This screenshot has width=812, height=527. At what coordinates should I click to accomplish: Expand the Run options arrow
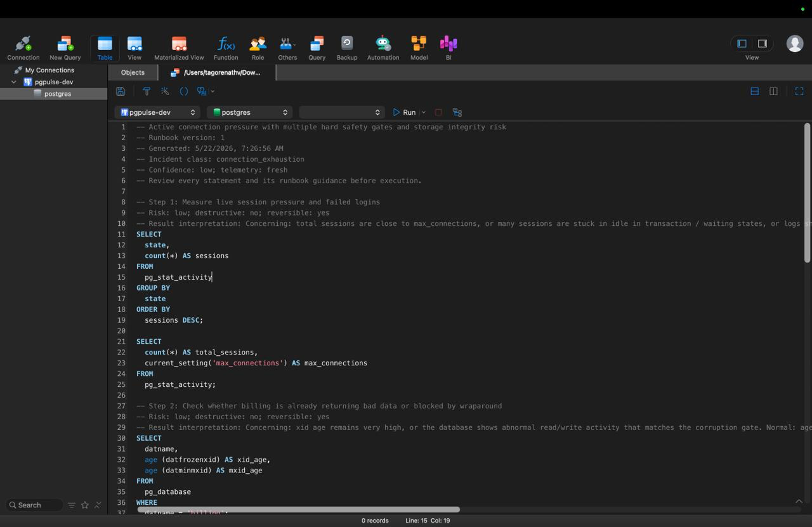point(424,112)
